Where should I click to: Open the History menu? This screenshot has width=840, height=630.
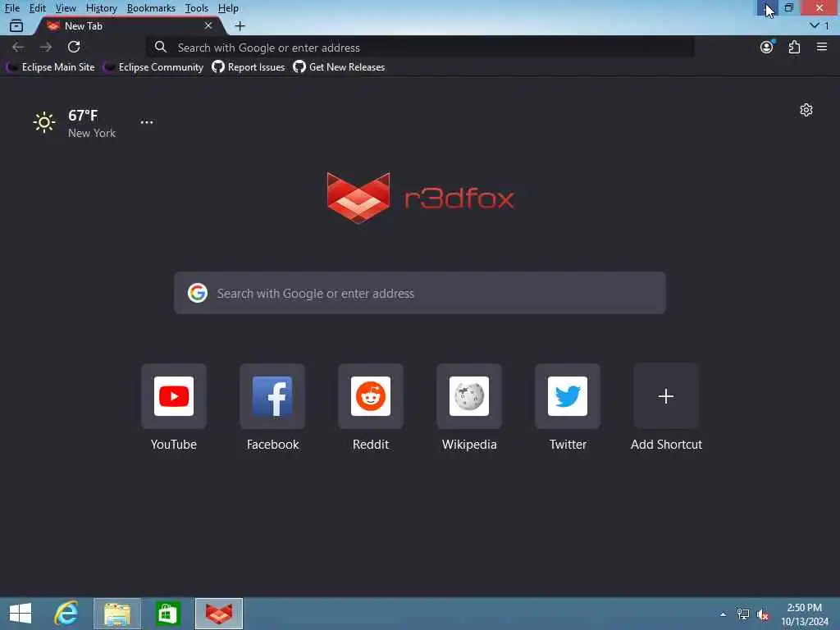tap(101, 8)
